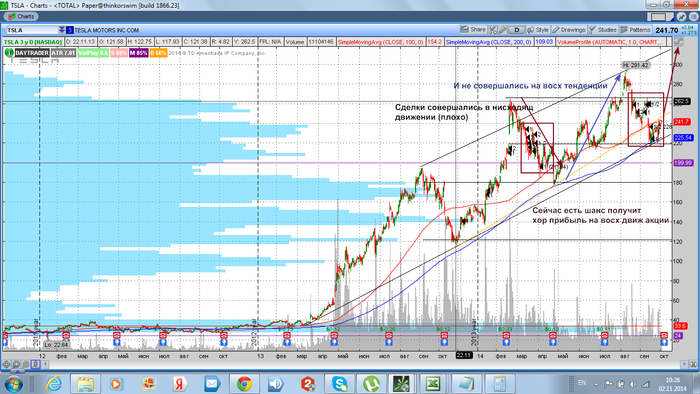
Task: Click the 22.11 date marker on time axis
Action: (464, 356)
